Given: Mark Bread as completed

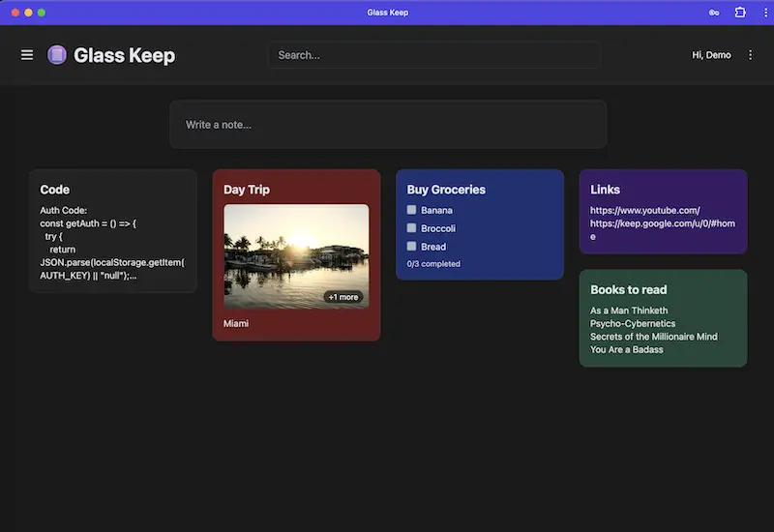Looking at the screenshot, I should click(x=412, y=247).
